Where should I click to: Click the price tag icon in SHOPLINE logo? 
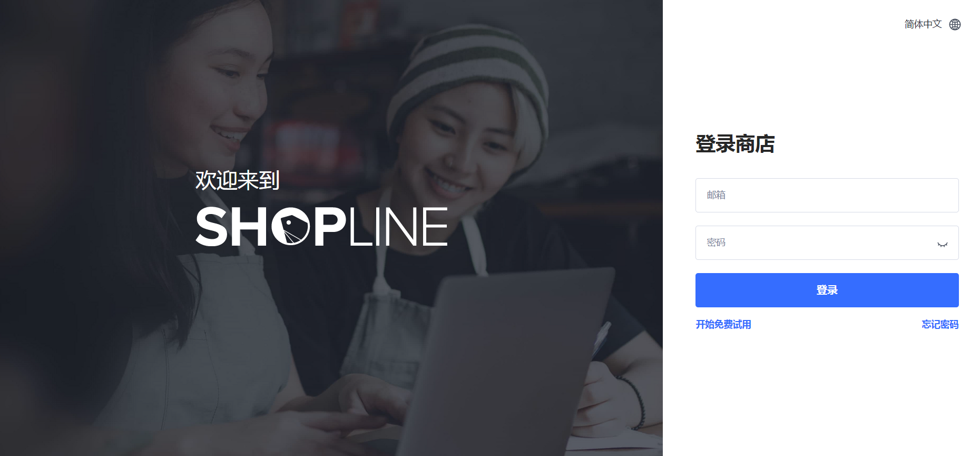coord(290,227)
